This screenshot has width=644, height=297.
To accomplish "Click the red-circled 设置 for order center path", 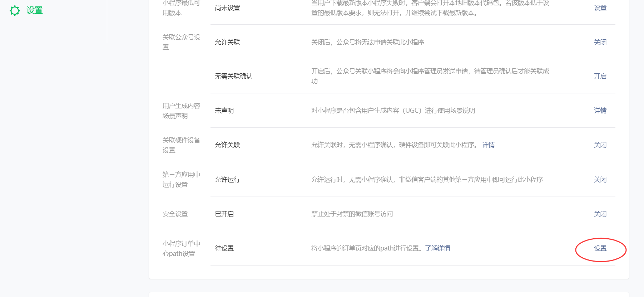I will (x=600, y=248).
